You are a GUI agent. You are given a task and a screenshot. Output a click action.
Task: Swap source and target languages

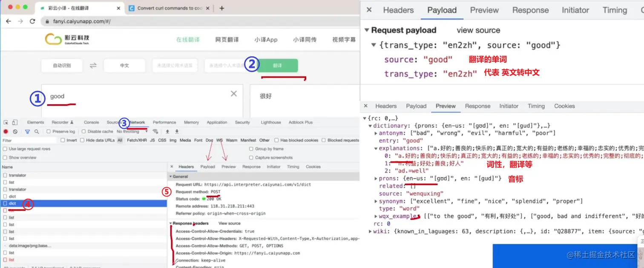[x=93, y=66]
